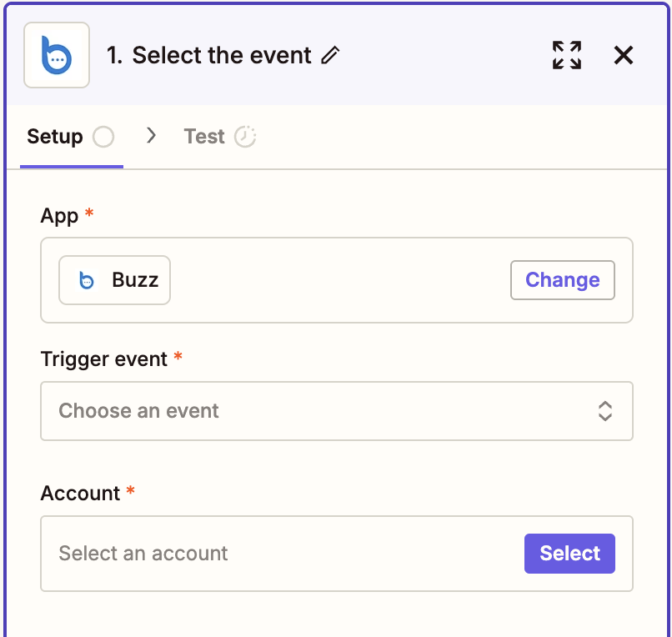Click the pencil icon to rename step
The height and width of the screenshot is (637, 672).
(x=331, y=56)
